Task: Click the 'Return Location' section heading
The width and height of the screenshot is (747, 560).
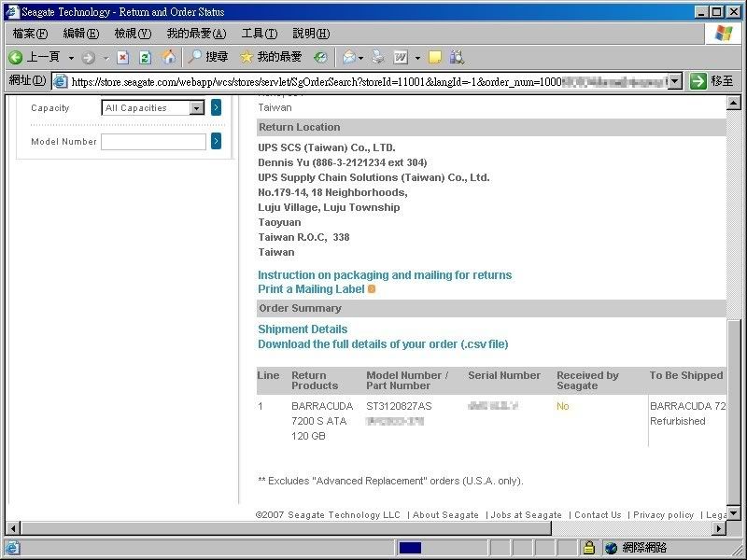Action: pos(300,127)
